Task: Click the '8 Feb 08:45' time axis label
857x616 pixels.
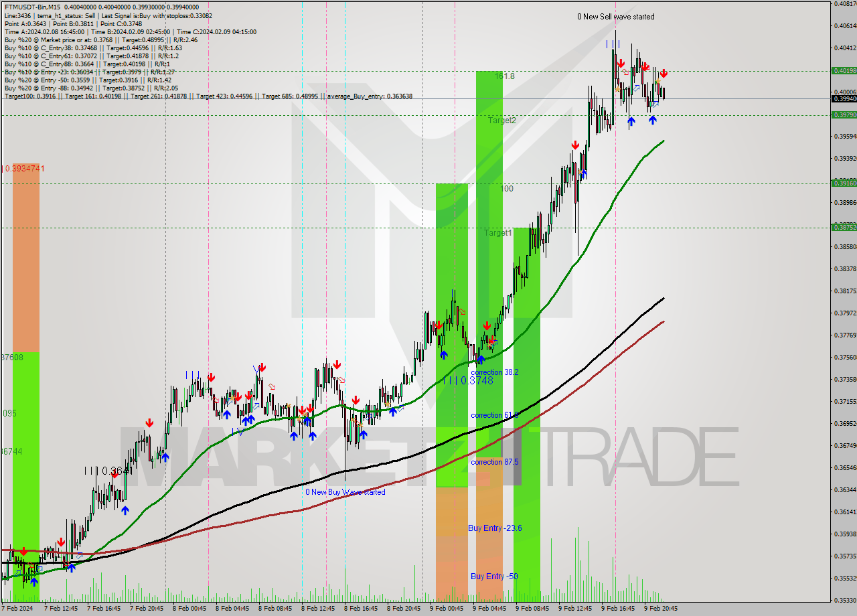Action: (x=275, y=609)
